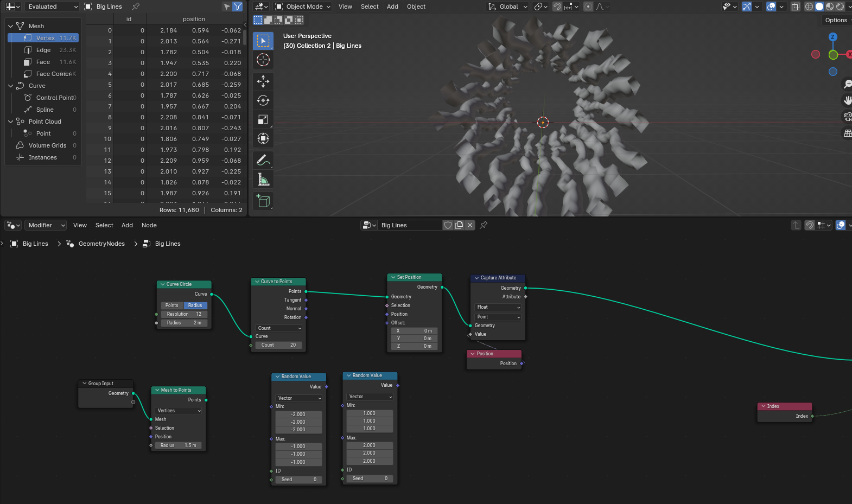The image size is (852, 504).
Task: Open the Object Mode dropdown
Action: (x=303, y=7)
